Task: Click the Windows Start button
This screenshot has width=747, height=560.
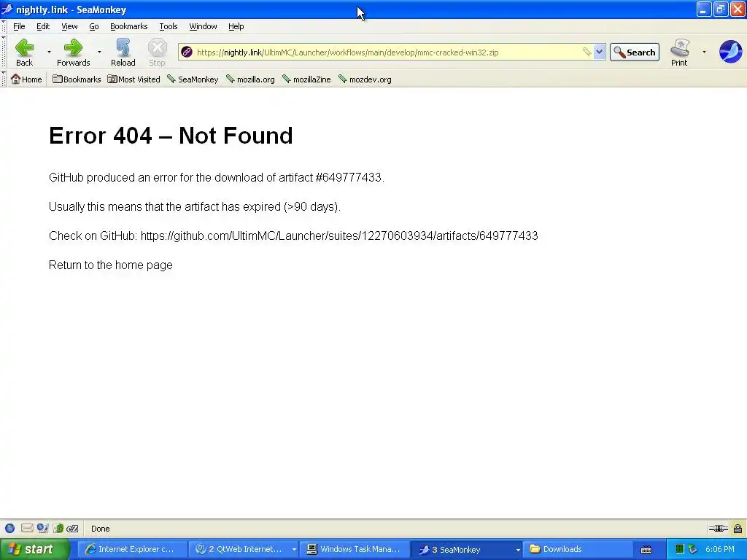Action: (34, 550)
